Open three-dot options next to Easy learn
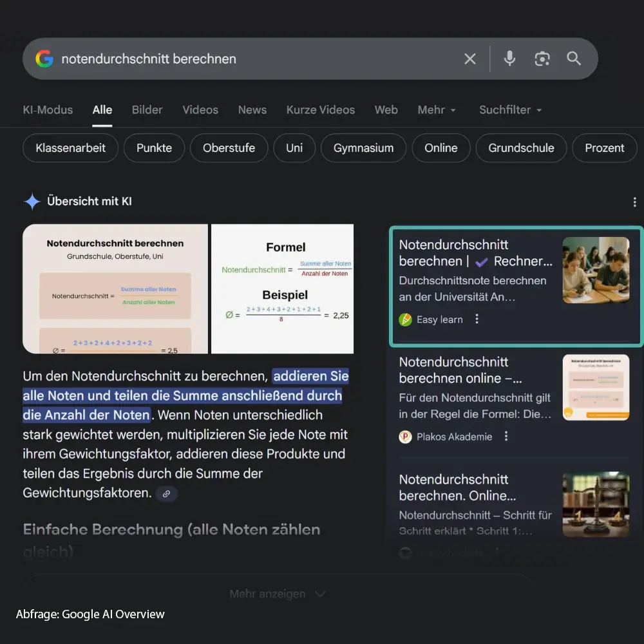This screenshot has width=644, height=644. (477, 319)
